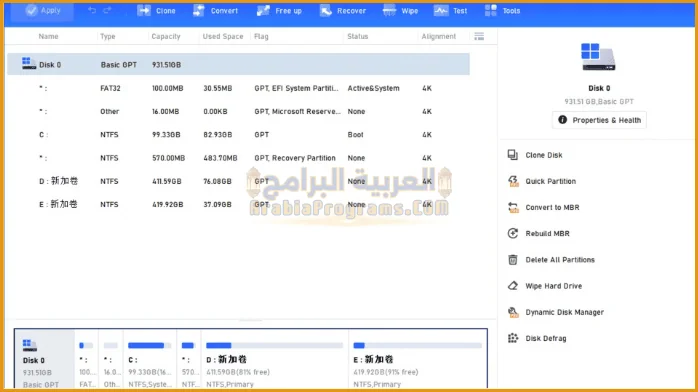
Task: Click the Apply button in toolbar
Action: [43, 11]
